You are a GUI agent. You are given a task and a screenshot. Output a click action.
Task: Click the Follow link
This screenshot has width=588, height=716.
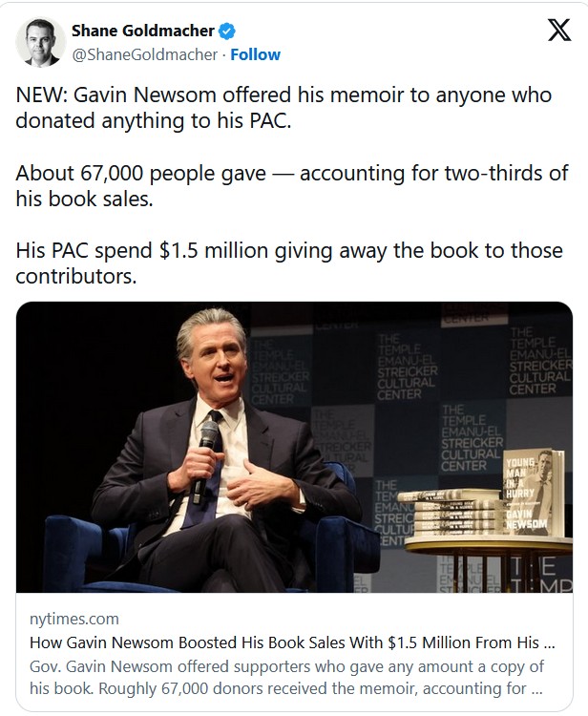tap(255, 54)
